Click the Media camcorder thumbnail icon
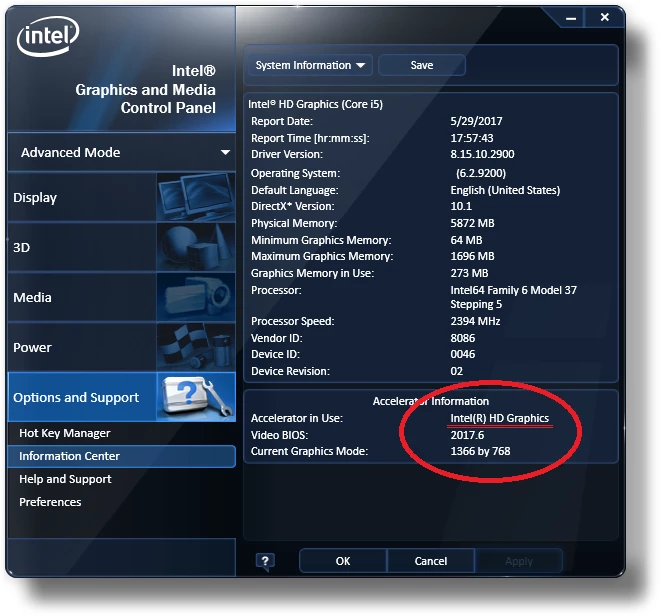The height and width of the screenshot is (616, 661). tap(196, 297)
